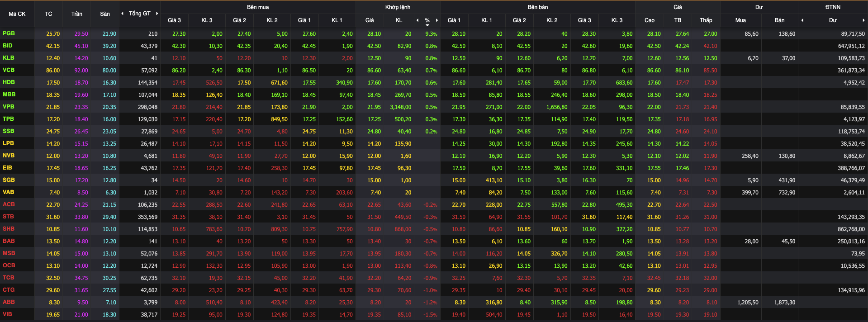Open the KLB stock symbol
The height and width of the screenshot is (322, 868).
(x=9, y=58)
